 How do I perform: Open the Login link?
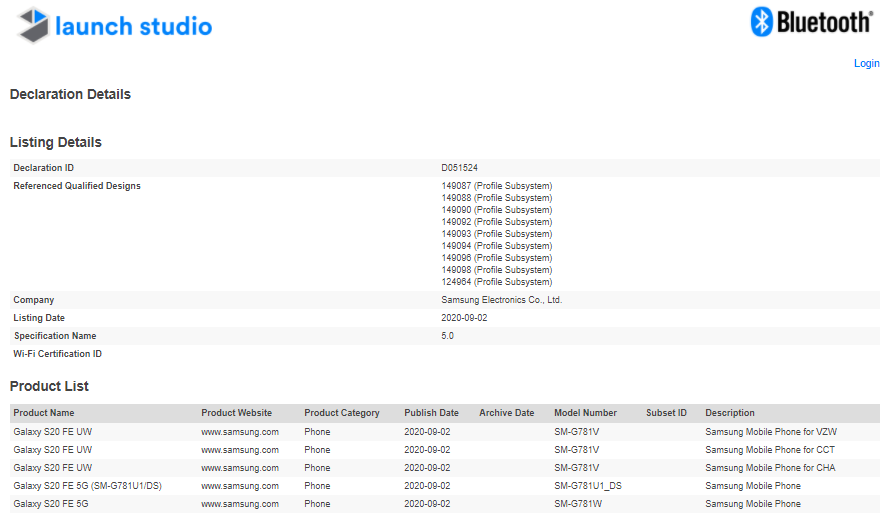click(x=866, y=64)
